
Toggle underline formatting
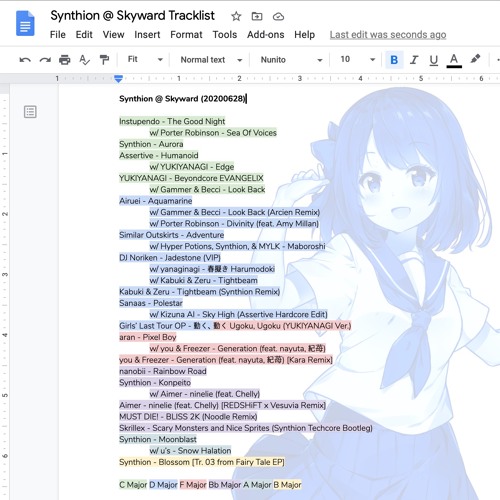434,60
